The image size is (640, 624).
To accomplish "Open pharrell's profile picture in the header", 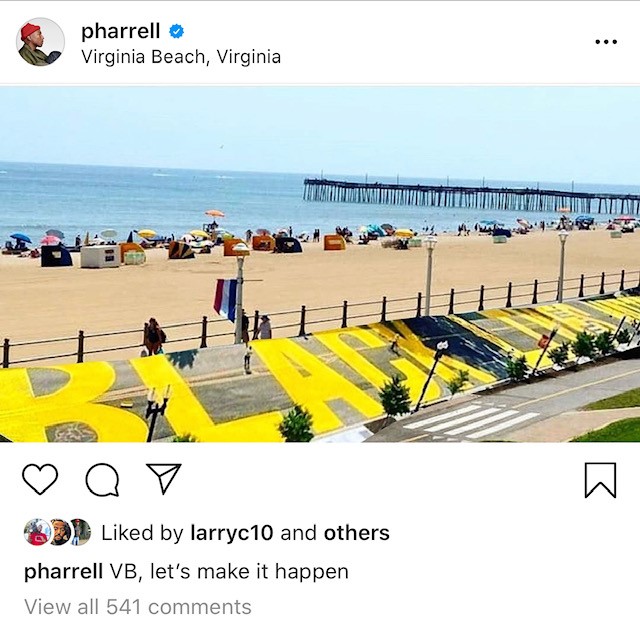I will click(x=40, y=42).
